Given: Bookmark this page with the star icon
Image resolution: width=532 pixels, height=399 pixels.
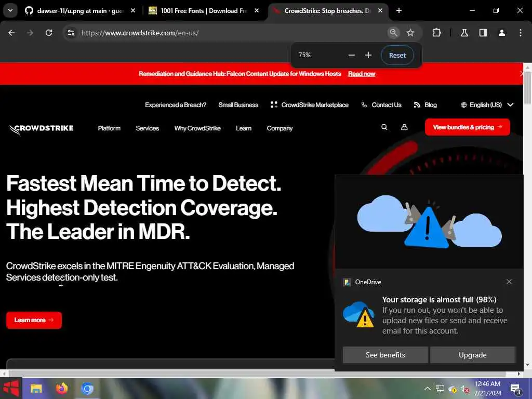Looking at the screenshot, I should (410, 33).
